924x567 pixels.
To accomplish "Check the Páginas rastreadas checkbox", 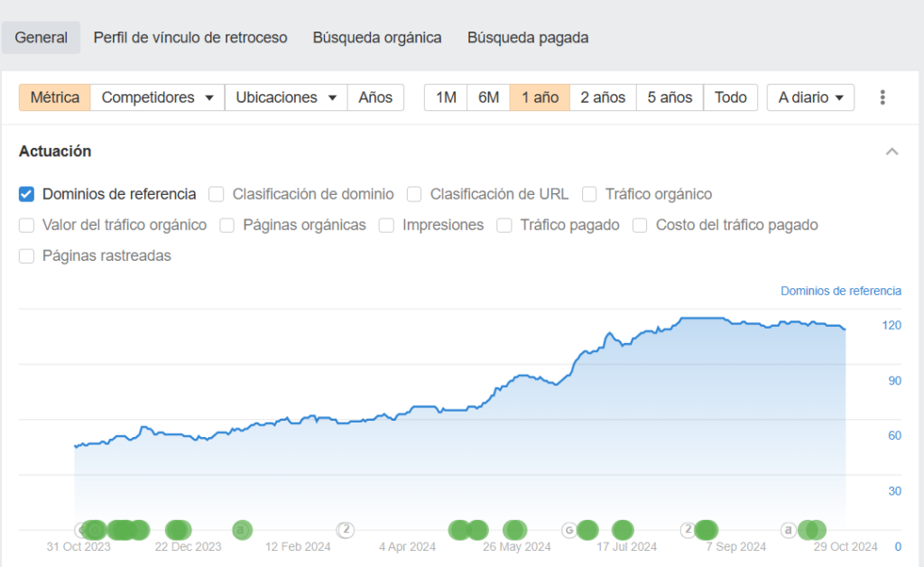I will [x=26, y=256].
